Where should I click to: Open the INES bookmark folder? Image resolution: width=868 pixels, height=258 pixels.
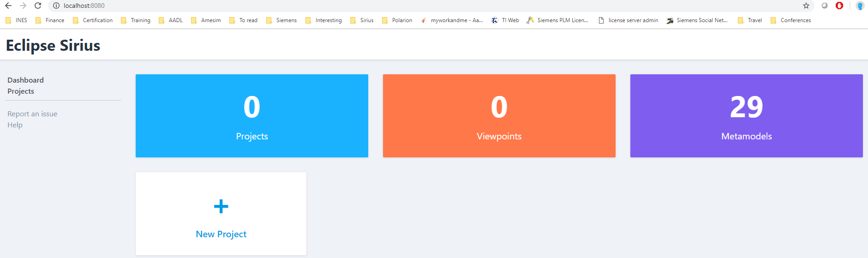pos(17,20)
